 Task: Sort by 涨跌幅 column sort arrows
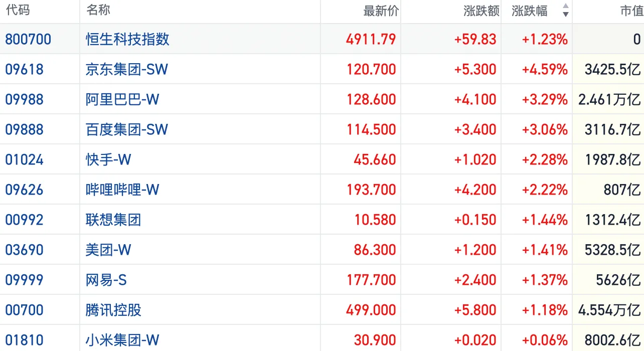[x=565, y=11]
